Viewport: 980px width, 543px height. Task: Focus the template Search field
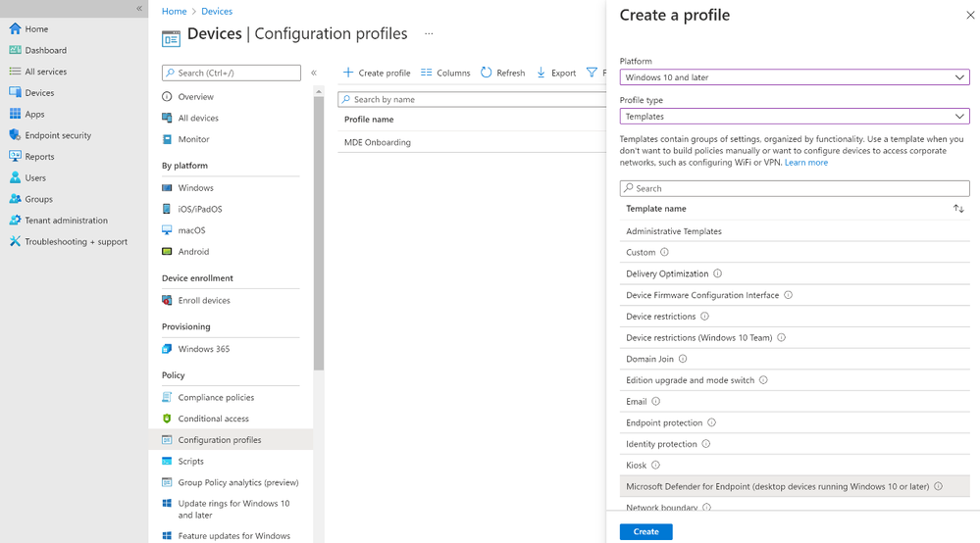[x=795, y=188]
